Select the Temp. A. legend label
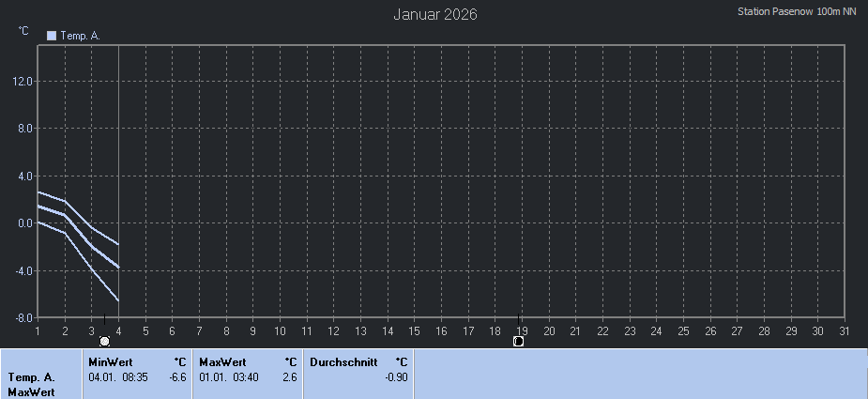The width and height of the screenshot is (868, 399). (x=80, y=36)
